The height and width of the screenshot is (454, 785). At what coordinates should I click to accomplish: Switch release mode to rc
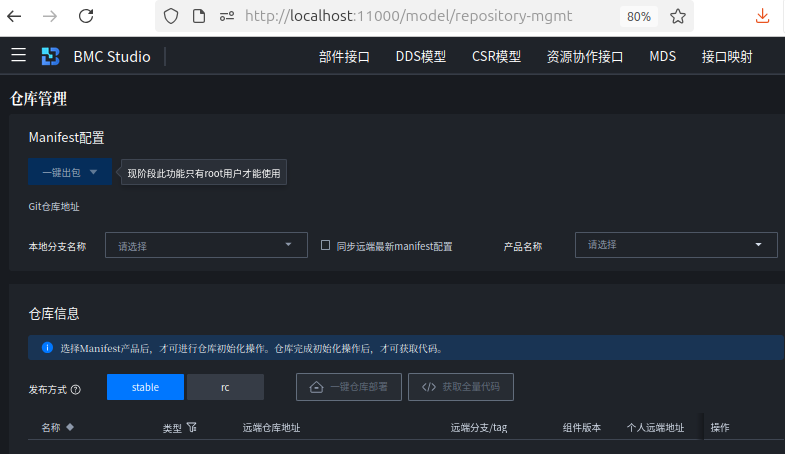tap(225, 387)
